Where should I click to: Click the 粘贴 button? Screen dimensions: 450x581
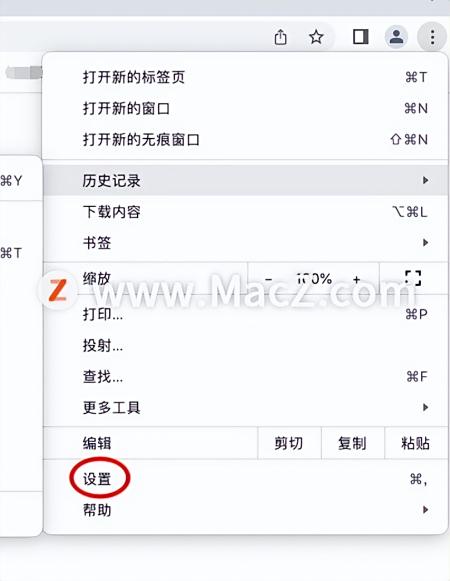[x=416, y=443]
